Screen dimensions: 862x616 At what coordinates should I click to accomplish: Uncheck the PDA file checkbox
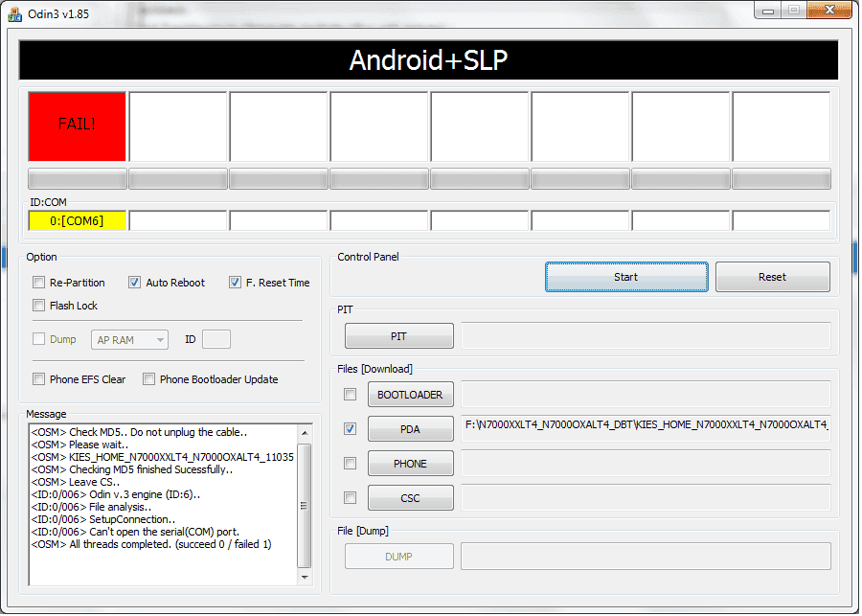click(350, 429)
